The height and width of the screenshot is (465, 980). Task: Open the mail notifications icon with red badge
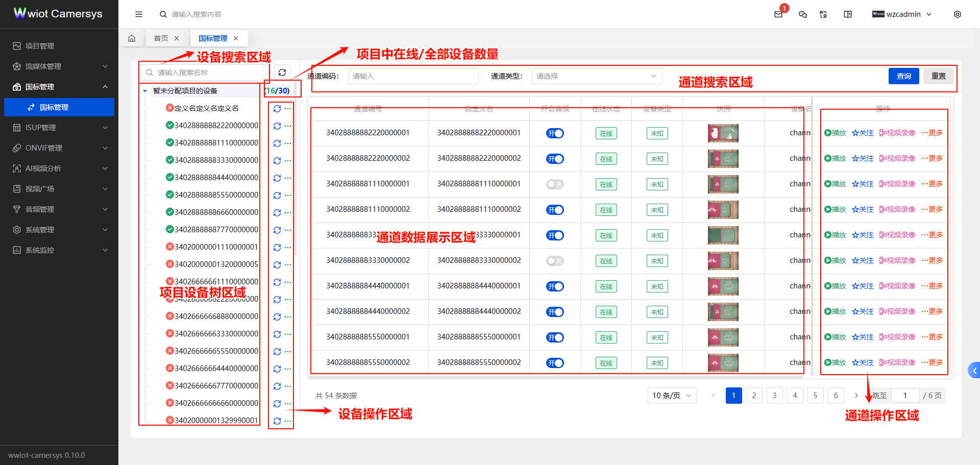(x=778, y=14)
